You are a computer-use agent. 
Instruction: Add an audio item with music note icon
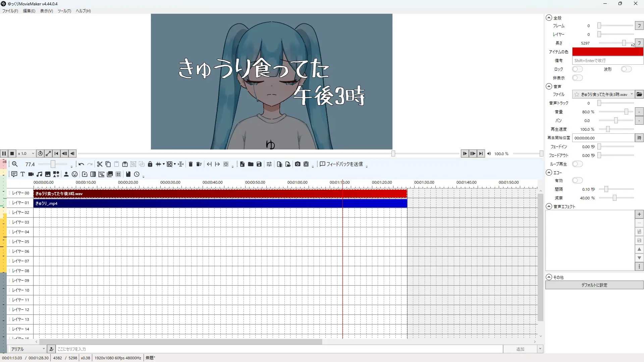tap(39, 174)
